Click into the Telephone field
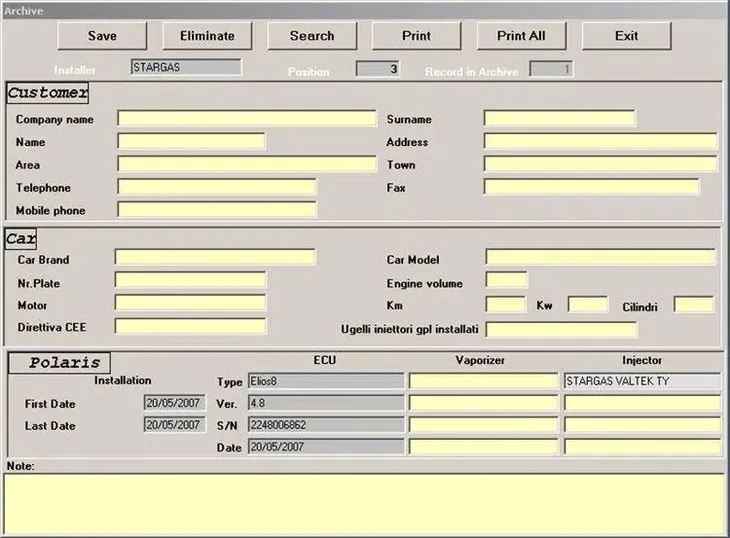730x538 pixels. click(x=216, y=188)
